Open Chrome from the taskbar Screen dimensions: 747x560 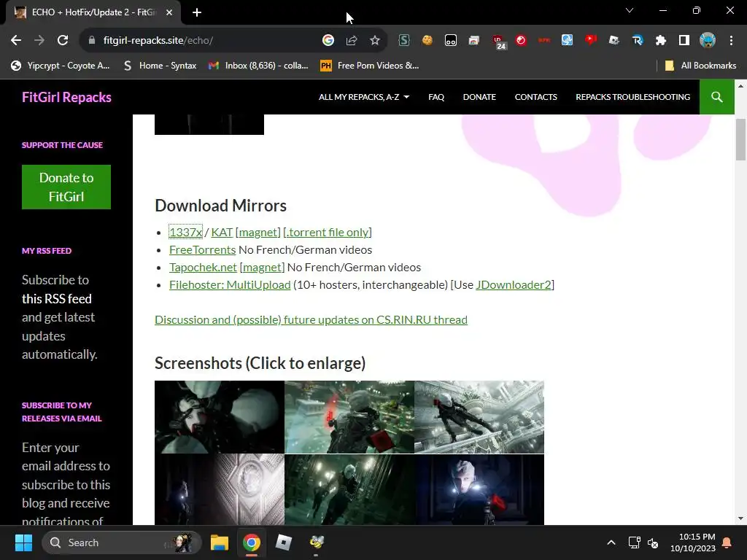pyautogui.click(x=252, y=542)
